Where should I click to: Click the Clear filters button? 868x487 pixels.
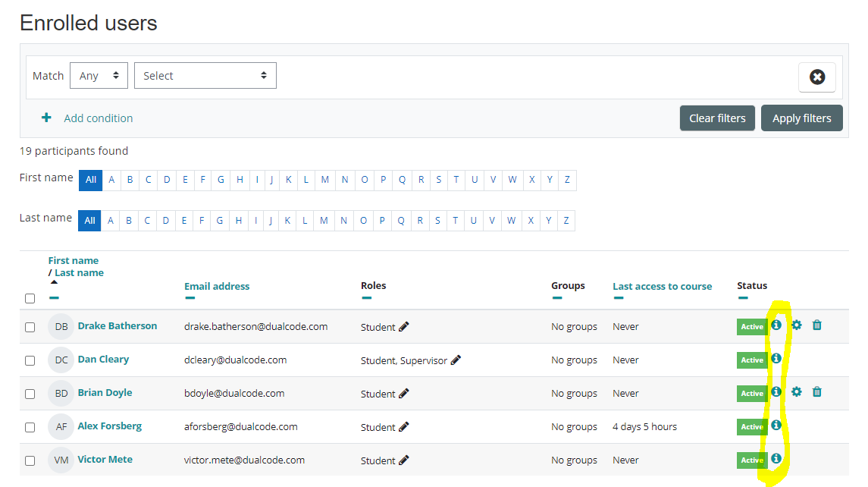716,118
